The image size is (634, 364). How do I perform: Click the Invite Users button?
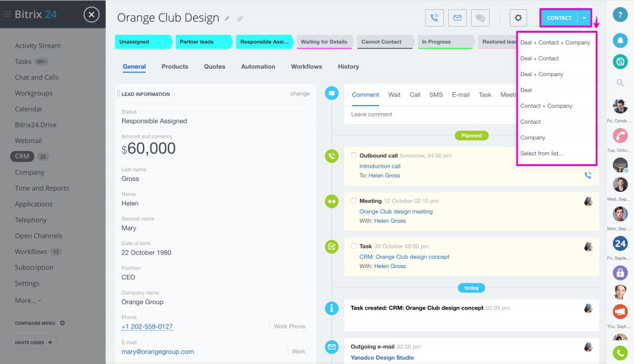(33, 342)
